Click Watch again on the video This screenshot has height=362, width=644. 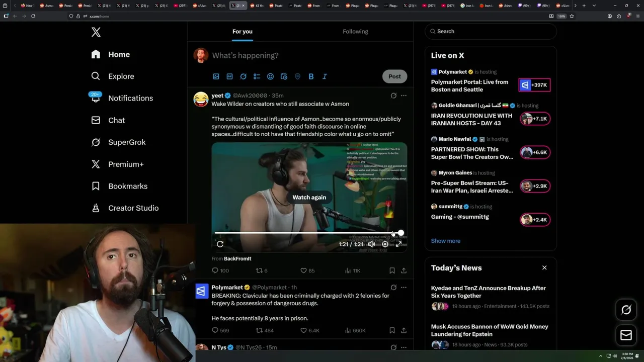(309, 198)
